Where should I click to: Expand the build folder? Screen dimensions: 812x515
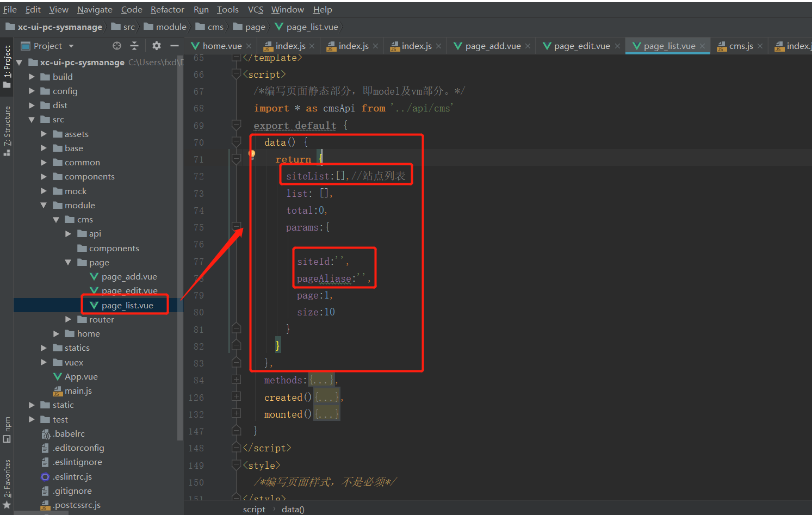click(32, 77)
